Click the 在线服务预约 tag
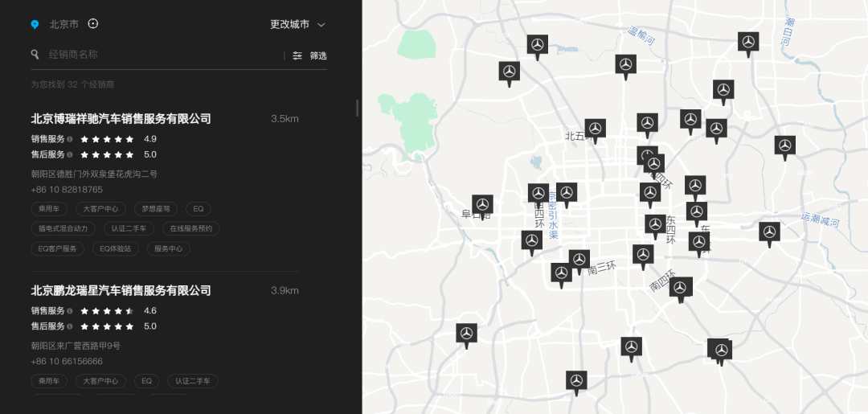The image size is (868, 414). click(191, 228)
